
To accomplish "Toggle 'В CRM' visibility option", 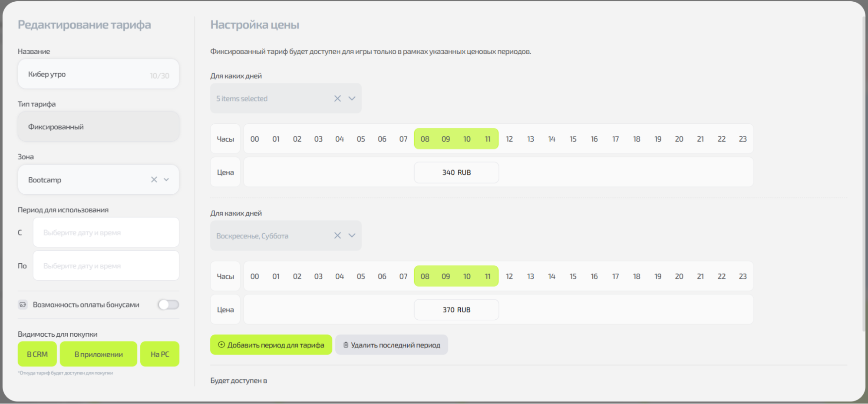I will pos(37,354).
